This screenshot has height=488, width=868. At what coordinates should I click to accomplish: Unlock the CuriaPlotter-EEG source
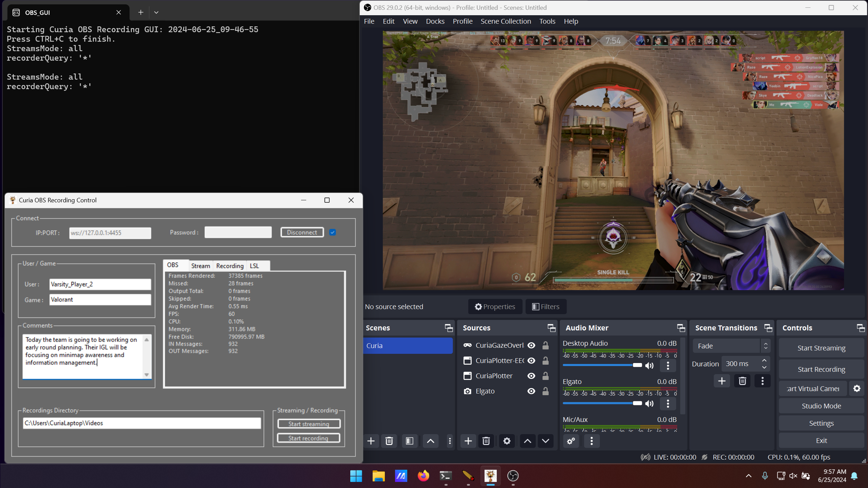(545, 361)
